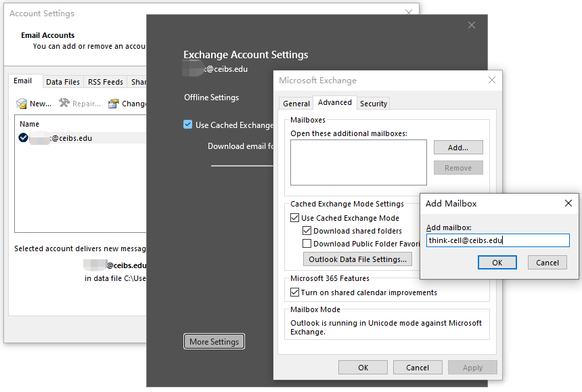Viewport: 582px width, 392px height.
Task: Switch to the General tab
Action: (x=296, y=104)
